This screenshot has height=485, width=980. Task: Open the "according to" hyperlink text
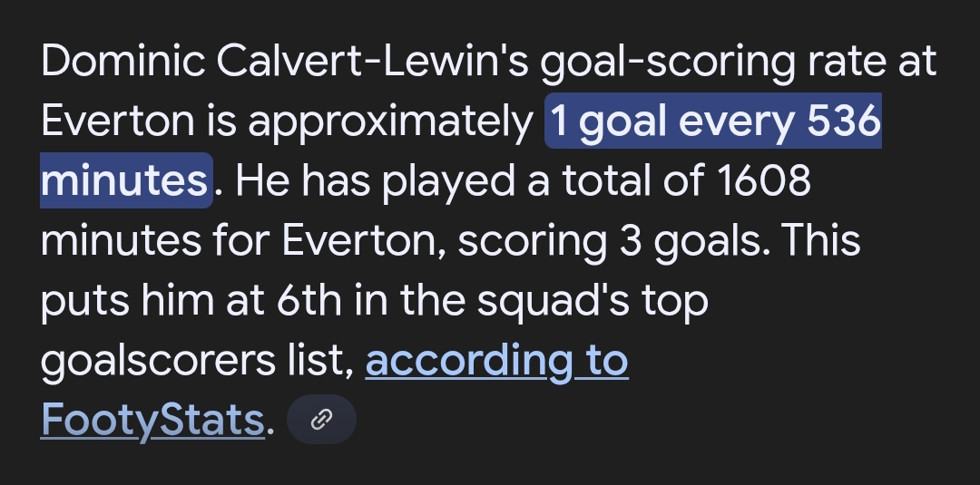pyautogui.click(x=496, y=362)
